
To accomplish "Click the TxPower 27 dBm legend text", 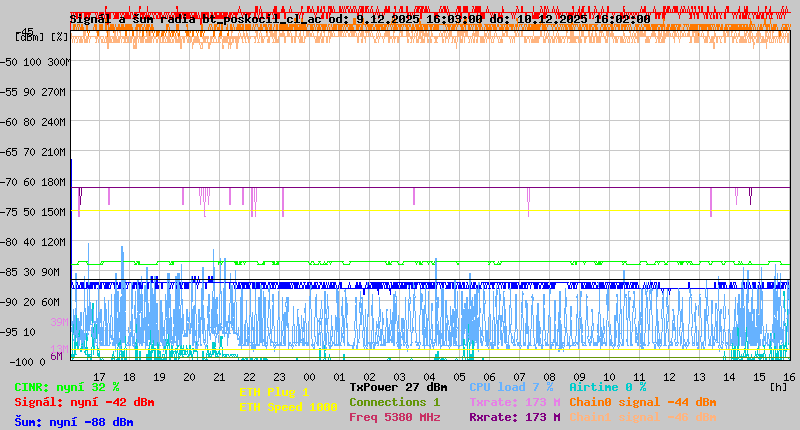I will (398, 387).
